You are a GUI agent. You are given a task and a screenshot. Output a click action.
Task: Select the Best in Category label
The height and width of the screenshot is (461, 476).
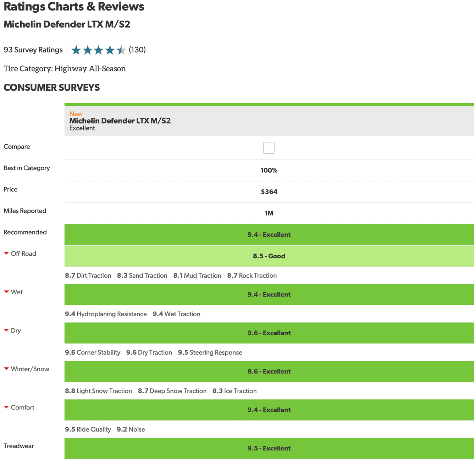tap(27, 168)
